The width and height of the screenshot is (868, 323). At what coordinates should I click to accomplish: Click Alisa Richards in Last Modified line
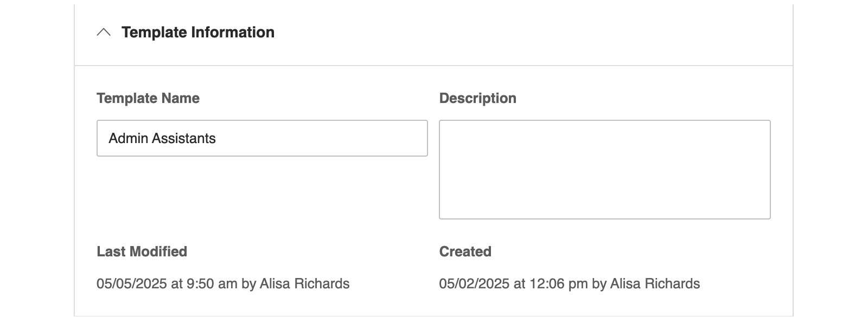pyautogui.click(x=304, y=283)
